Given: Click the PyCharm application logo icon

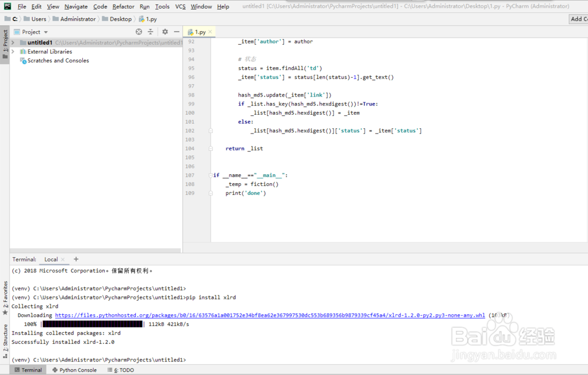Looking at the screenshot, I should coord(8,6).
